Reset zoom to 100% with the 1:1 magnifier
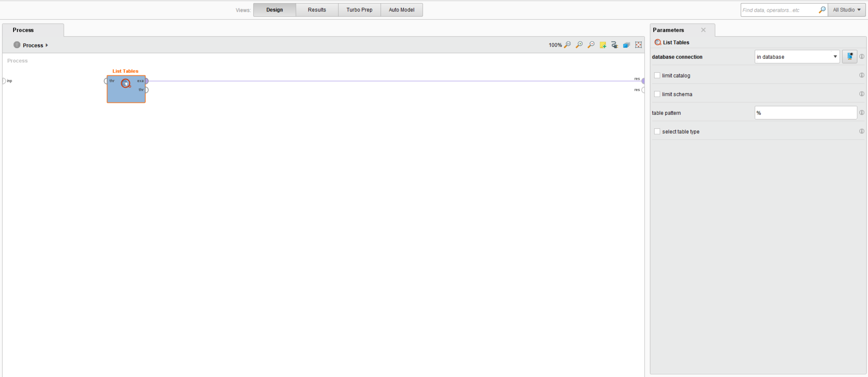The image size is (868, 377). (x=567, y=44)
